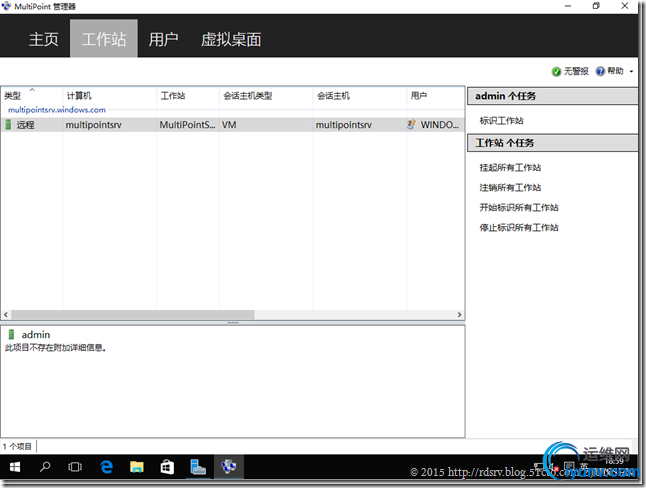646x488 pixels.
Task: Minimize the MultiPoint 管理器 window
Action: pos(568,6)
